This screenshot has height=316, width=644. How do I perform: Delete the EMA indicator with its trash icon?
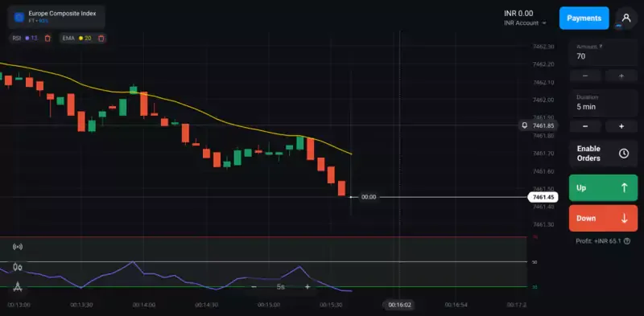pos(101,38)
